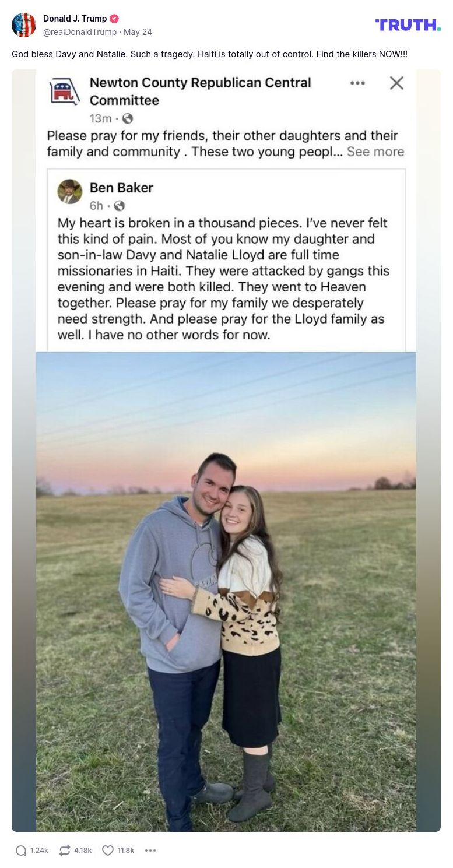Click Ben Baker's profile picture
This screenshot has width=453, height=868.
click(70, 191)
